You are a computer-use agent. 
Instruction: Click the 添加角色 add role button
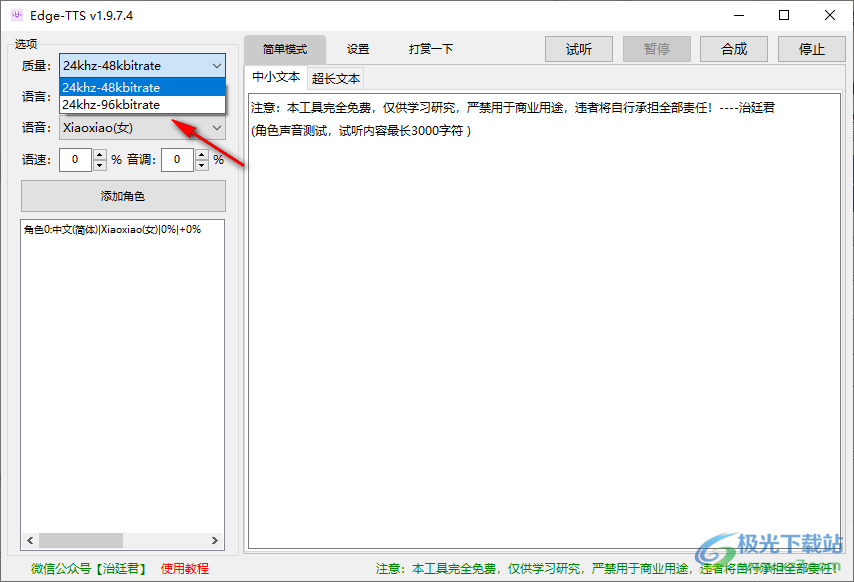tap(123, 196)
